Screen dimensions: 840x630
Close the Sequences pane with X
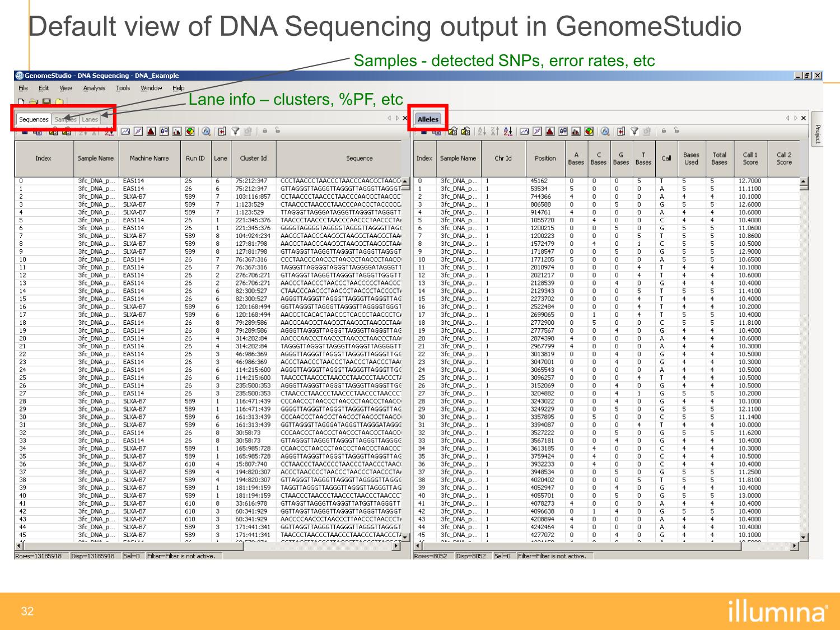[405, 118]
